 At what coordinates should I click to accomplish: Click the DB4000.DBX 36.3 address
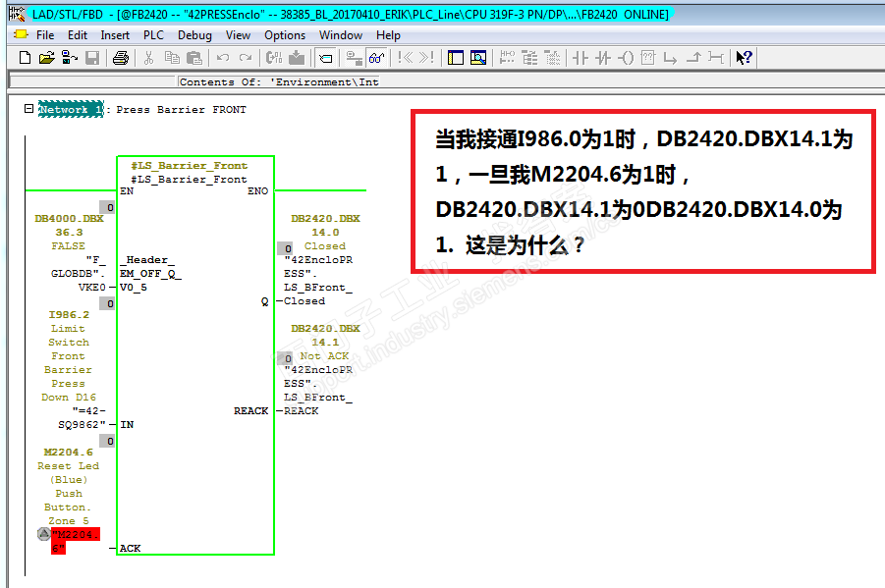(x=69, y=225)
